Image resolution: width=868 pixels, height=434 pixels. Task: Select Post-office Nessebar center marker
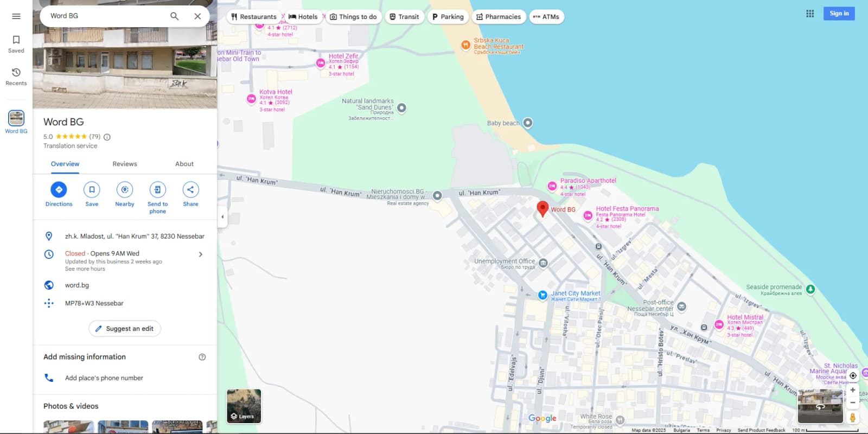click(x=681, y=307)
